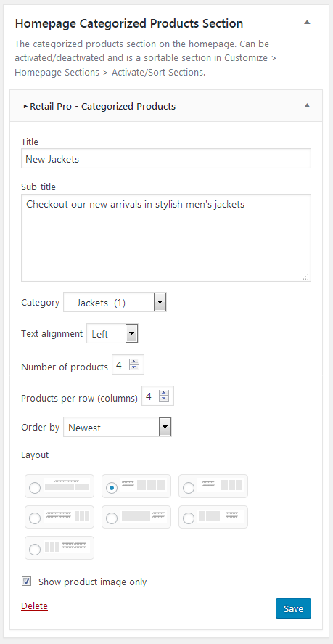The image size is (333, 644).
Task: Collapse the Homepage Categorized Products Section arrow
Action: click(307, 23)
